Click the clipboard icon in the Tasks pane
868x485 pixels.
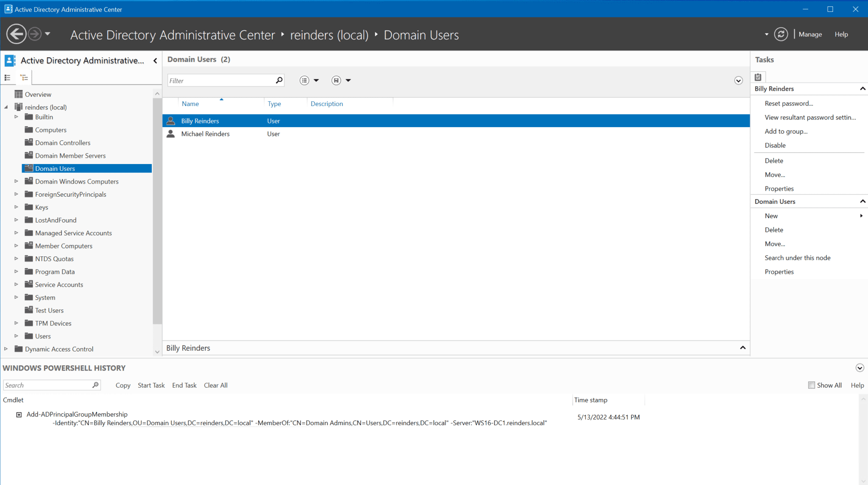(x=758, y=77)
